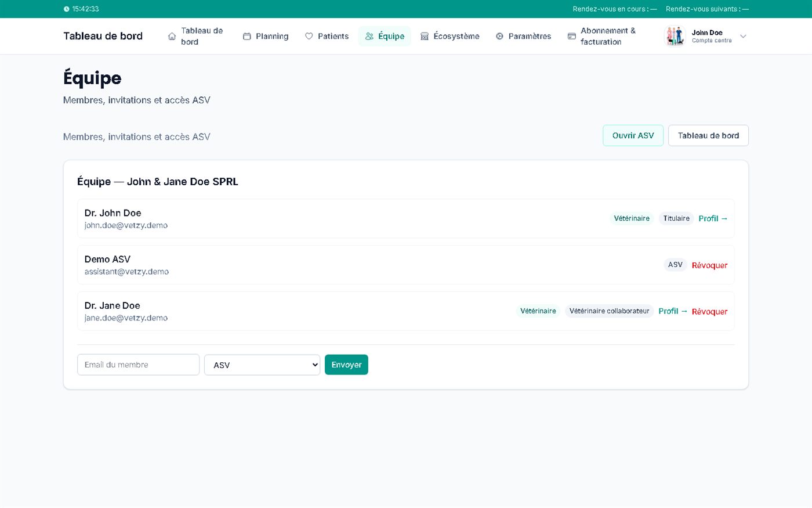Send the invitation with Envoyer
This screenshot has width=812, height=508.
346,365
